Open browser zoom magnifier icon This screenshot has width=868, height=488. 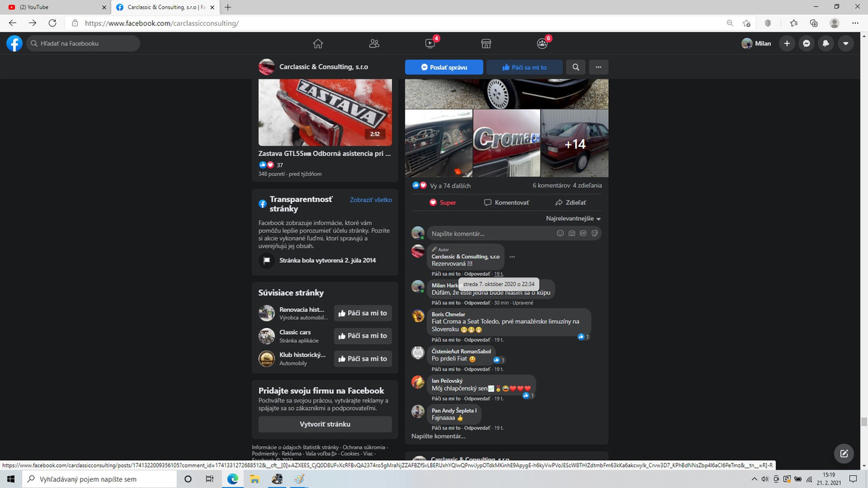(x=730, y=23)
